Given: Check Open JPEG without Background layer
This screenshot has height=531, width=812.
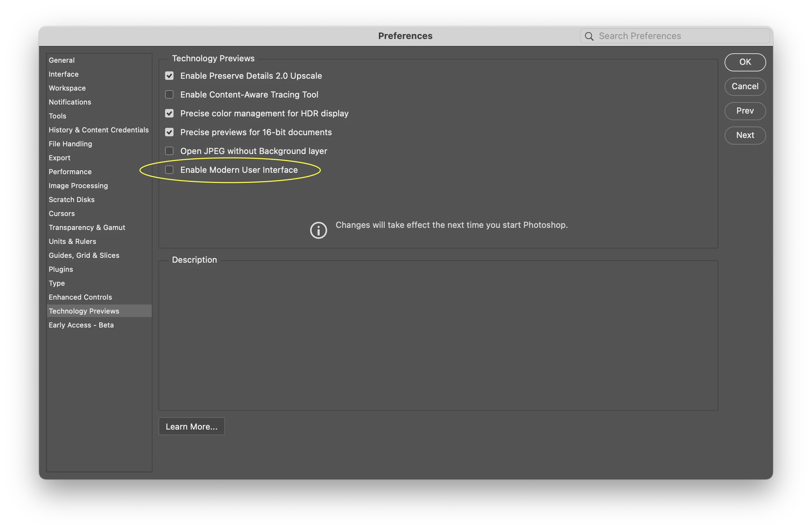Looking at the screenshot, I should pos(169,151).
